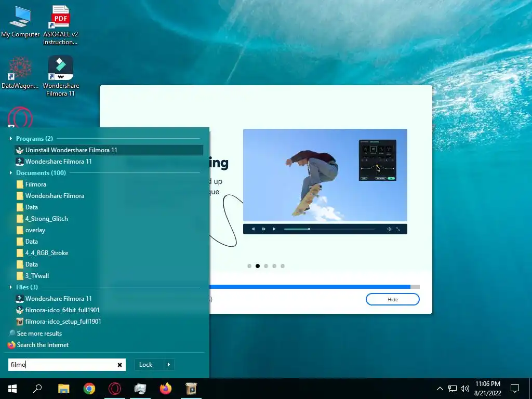This screenshot has width=532, height=399.
Task: Click next frame control in installer video
Action: [263, 229]
